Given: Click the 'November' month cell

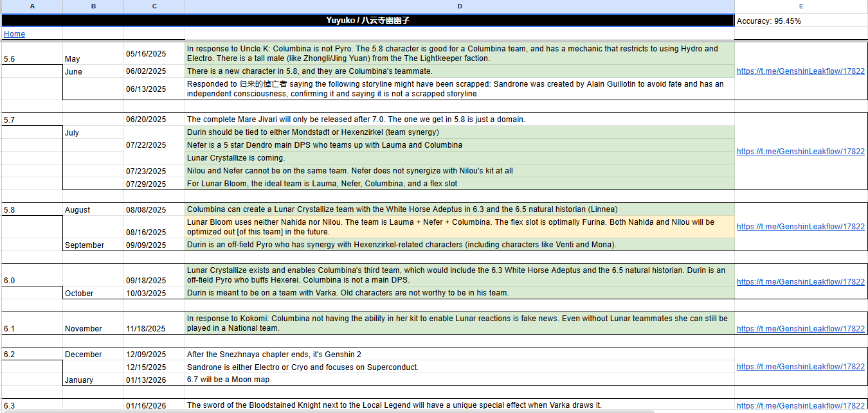Looking at the screenshot, I should click(x=93, y=323).
